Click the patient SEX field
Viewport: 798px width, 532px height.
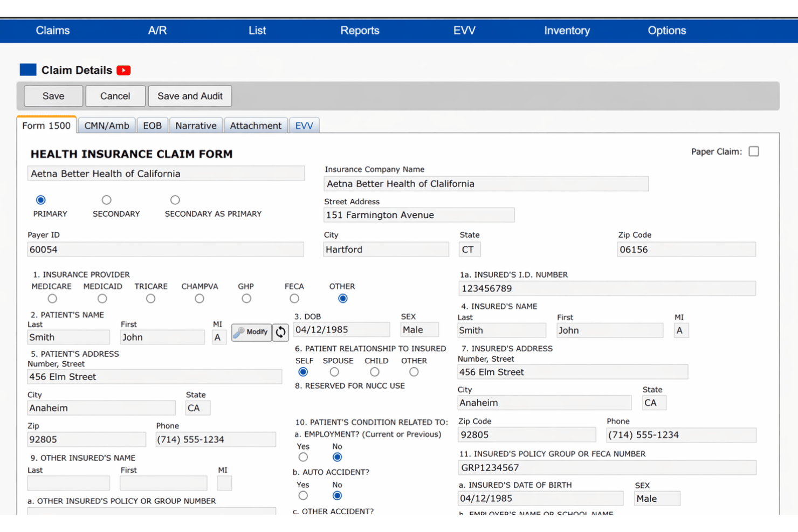click(x=419, y=330)
